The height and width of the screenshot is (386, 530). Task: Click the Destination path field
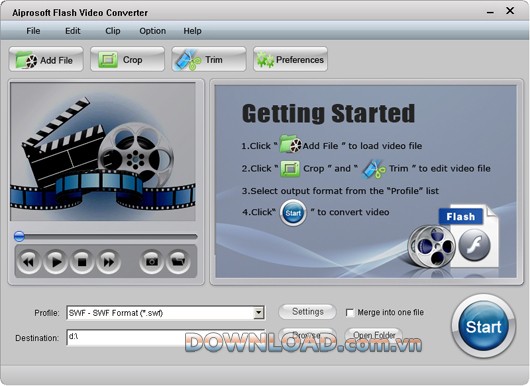[x=166, y=337]
